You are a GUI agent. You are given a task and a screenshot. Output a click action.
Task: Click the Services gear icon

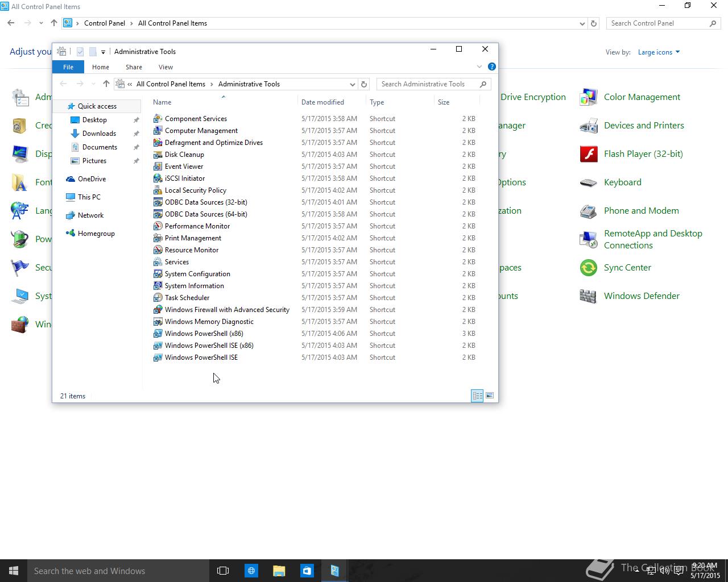click(158, 262)
